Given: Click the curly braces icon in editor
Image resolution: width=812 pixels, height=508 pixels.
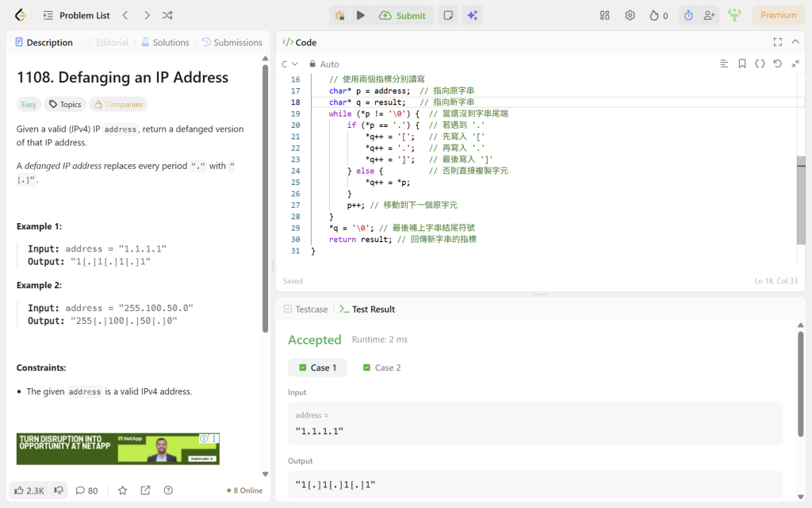Looking at the screenshot, I should [760, 63].
